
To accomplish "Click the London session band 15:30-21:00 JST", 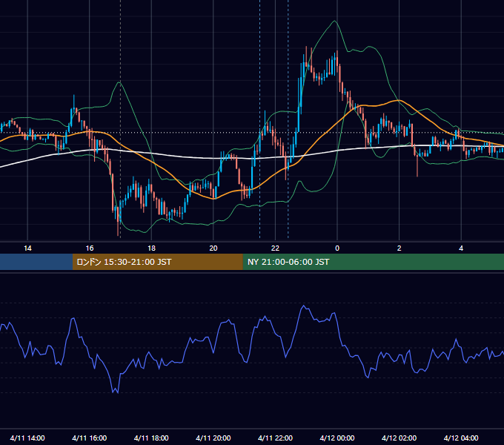I will pos(157,262).
